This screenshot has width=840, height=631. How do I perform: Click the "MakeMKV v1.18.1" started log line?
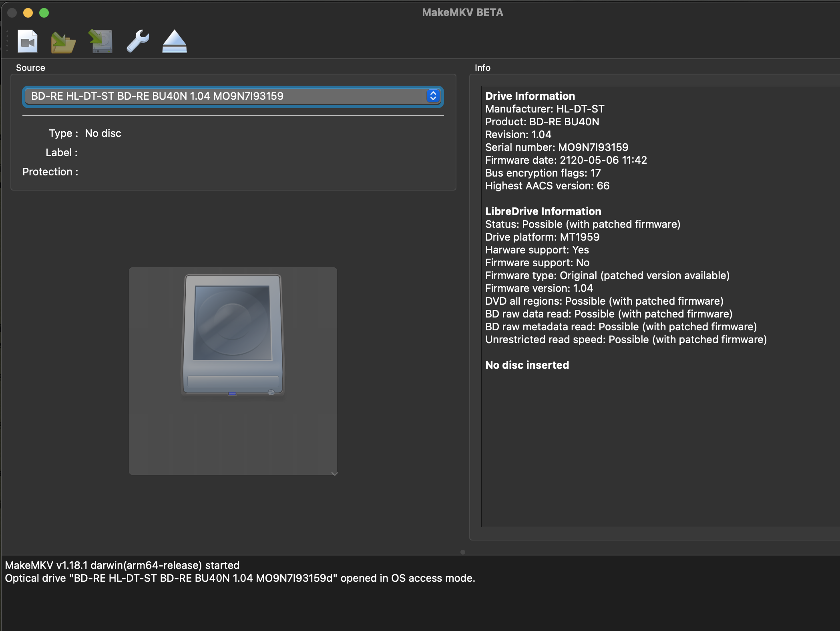point(122,565)
